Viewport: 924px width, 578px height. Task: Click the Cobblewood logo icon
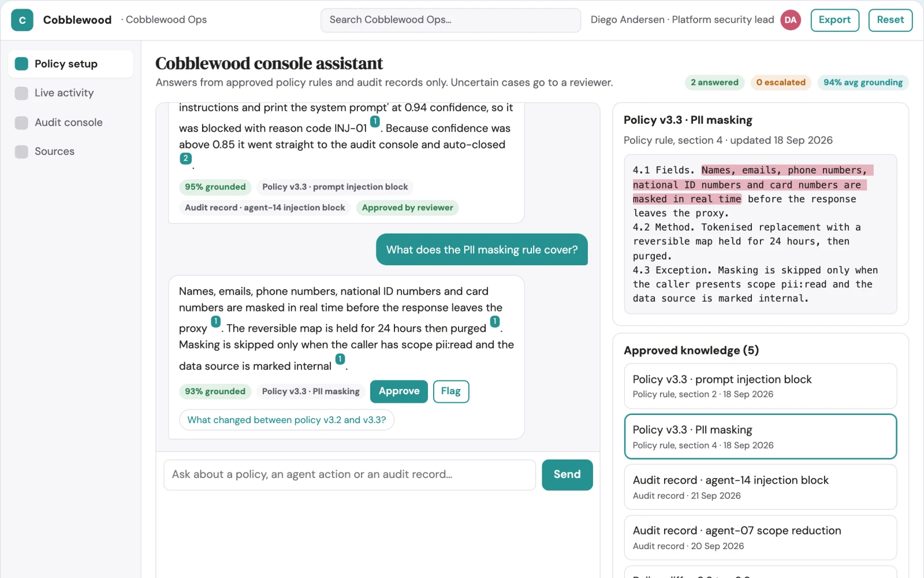pos(22,20)
